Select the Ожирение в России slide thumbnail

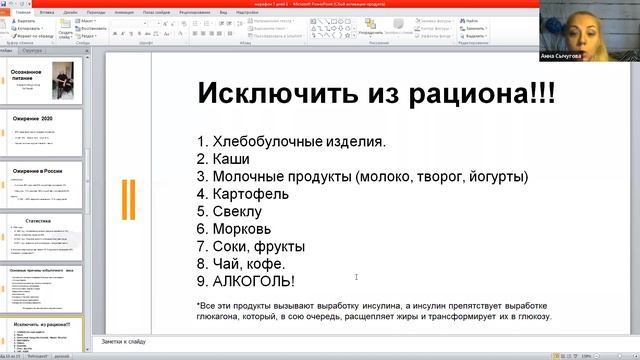42,185
